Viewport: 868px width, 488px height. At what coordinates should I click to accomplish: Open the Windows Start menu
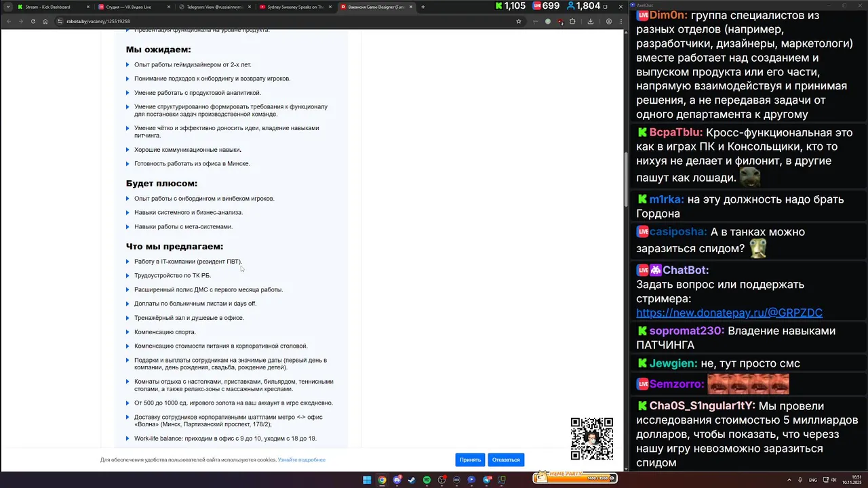coord(367,480)
